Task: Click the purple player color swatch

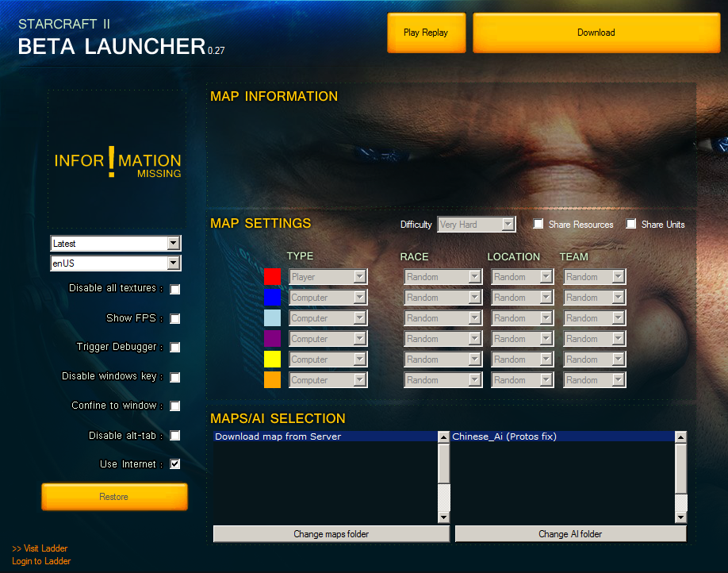Action: [272, 338]
